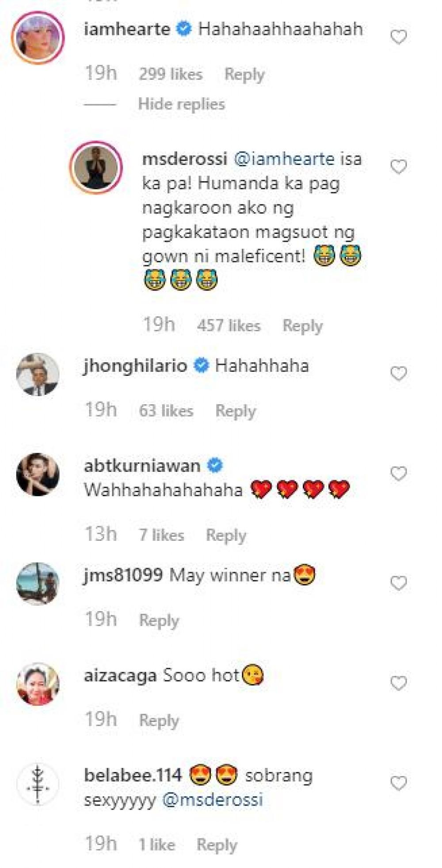Like msderossi's reply with the heart icon
Image resolution: width=442 pixels, height=868 pixels.
click(399, 167)
